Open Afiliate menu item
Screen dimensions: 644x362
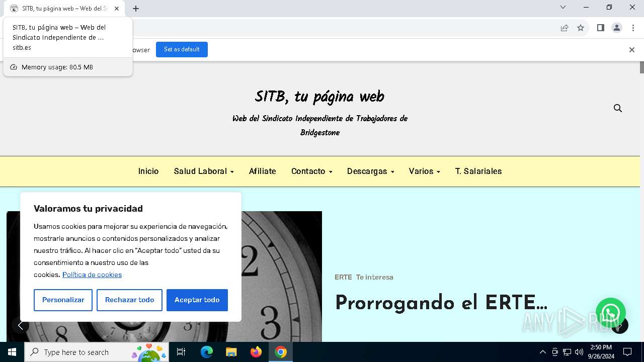[x=263, y=171]
